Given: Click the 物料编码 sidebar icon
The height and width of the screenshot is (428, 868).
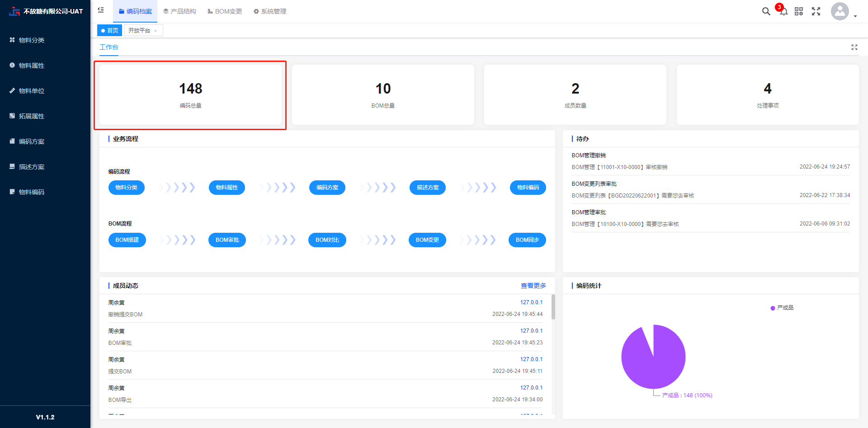Looking at the screenshot, I should click(12, 192).
